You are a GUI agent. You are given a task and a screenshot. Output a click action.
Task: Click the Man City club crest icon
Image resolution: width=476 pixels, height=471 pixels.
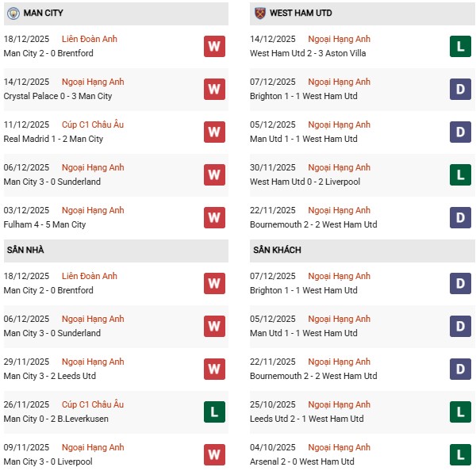[13, 13]
